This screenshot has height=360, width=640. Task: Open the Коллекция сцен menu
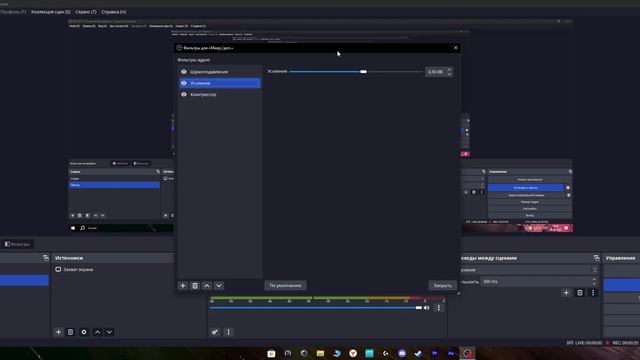[x=51, y=12]
